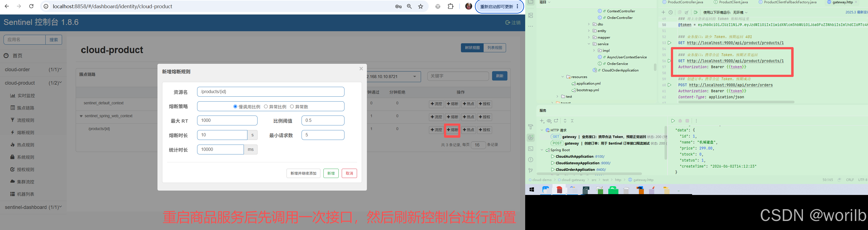868x230 pixels.
Task: Run the HTTP request on line 56
Action: click(670, 61)
